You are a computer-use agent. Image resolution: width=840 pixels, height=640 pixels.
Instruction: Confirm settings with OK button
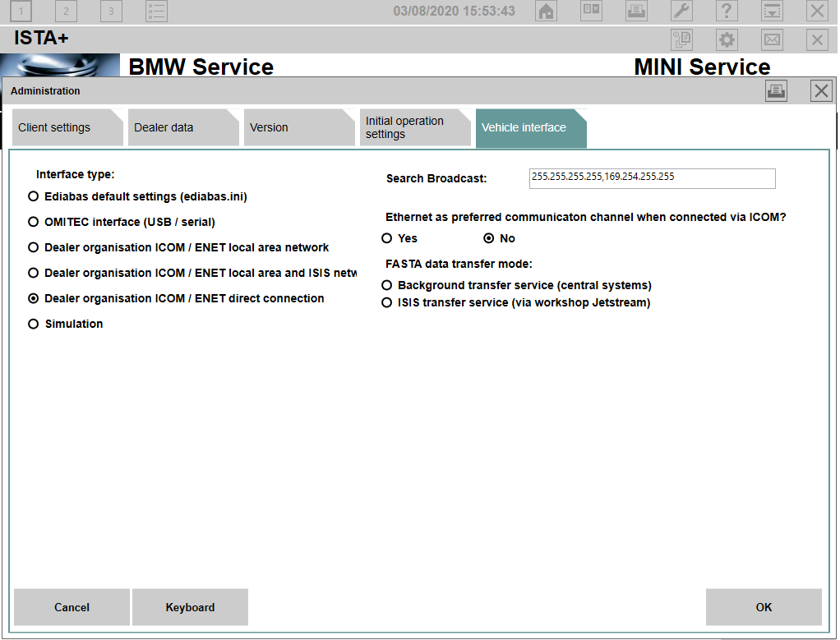click(764, 607)
